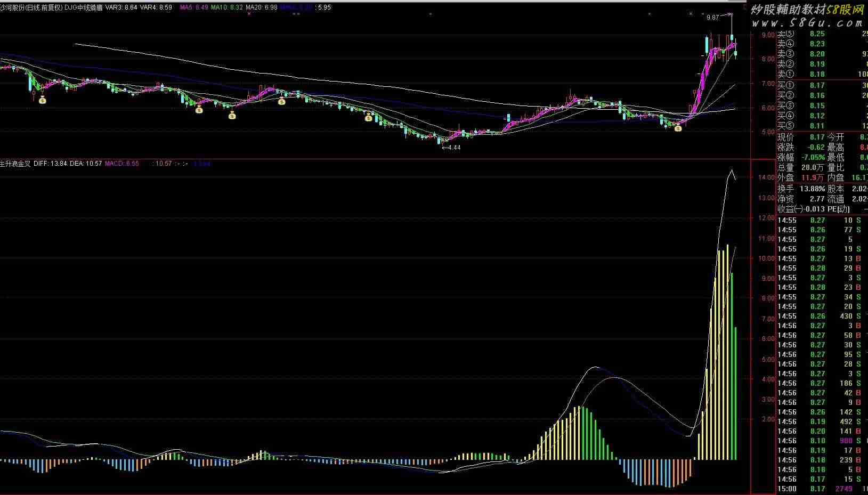The width and height of the screenshot is (868, 495).
Task: Select the 买② bid row at 8.16
Action: [x=822, y=96]
